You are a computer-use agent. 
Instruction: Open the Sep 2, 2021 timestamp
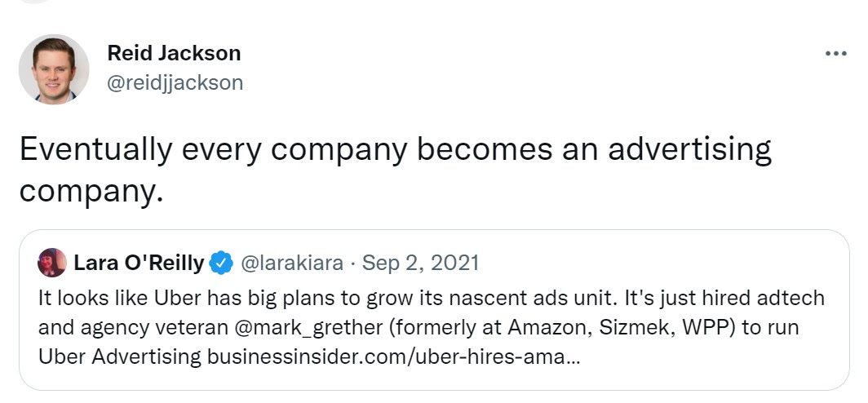tap(420, 263)
